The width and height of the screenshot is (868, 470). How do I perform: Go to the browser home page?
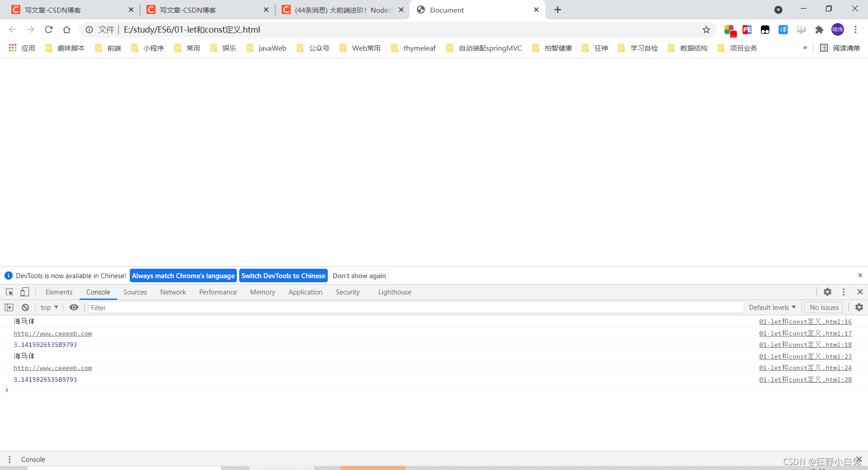[66, 29]
